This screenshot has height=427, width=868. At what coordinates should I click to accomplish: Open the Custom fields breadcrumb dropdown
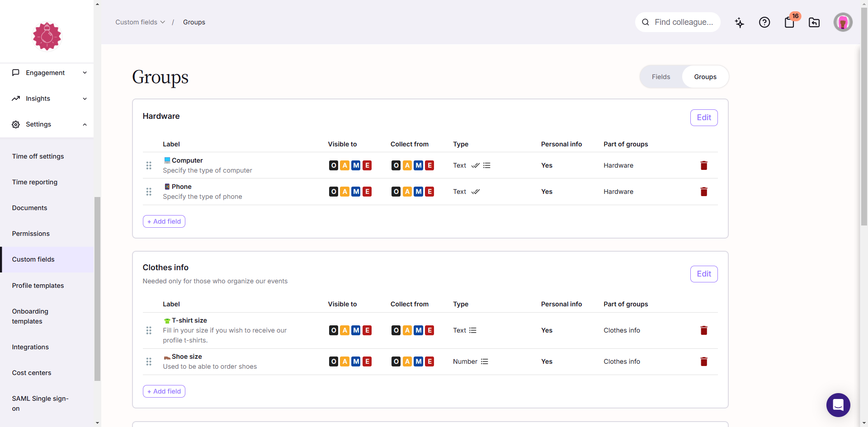pyautogui.click(x=140, y=22)
